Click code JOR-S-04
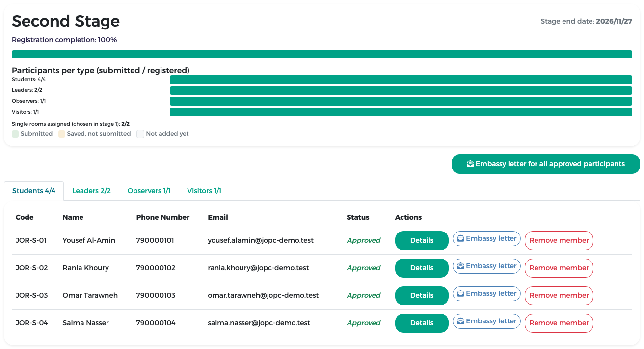The height and width of the screenshot is (349, 644). tap(32, 323)
